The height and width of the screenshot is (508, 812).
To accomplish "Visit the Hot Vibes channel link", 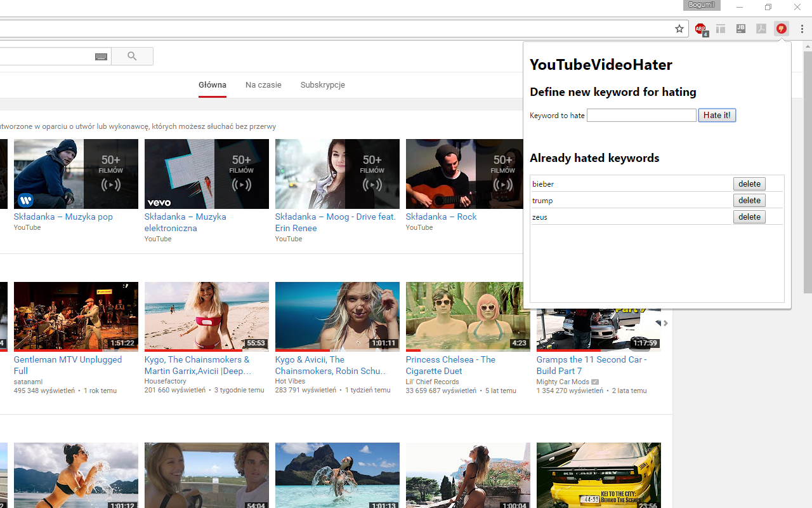I will tap(290, 382).
